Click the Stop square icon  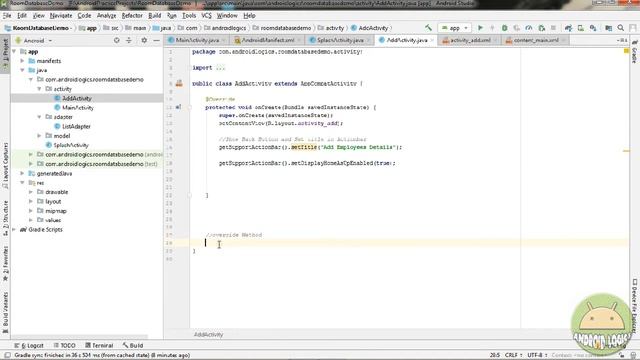[553, 28]
